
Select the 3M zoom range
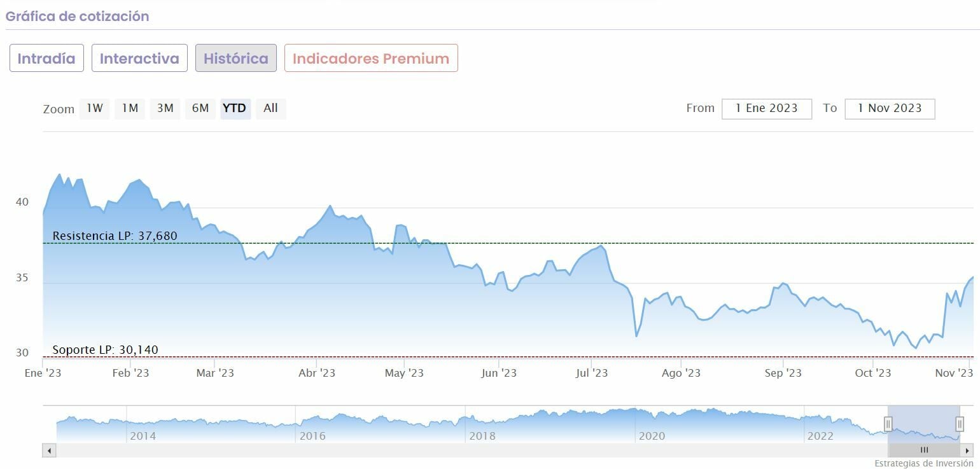click(165, 108)
